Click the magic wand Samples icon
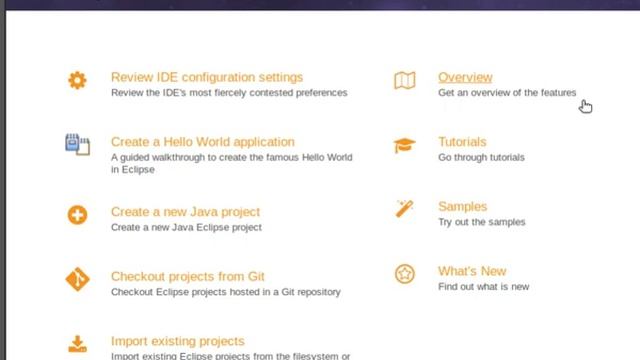This screenshot has width=640, height=360. click(404, 209)
